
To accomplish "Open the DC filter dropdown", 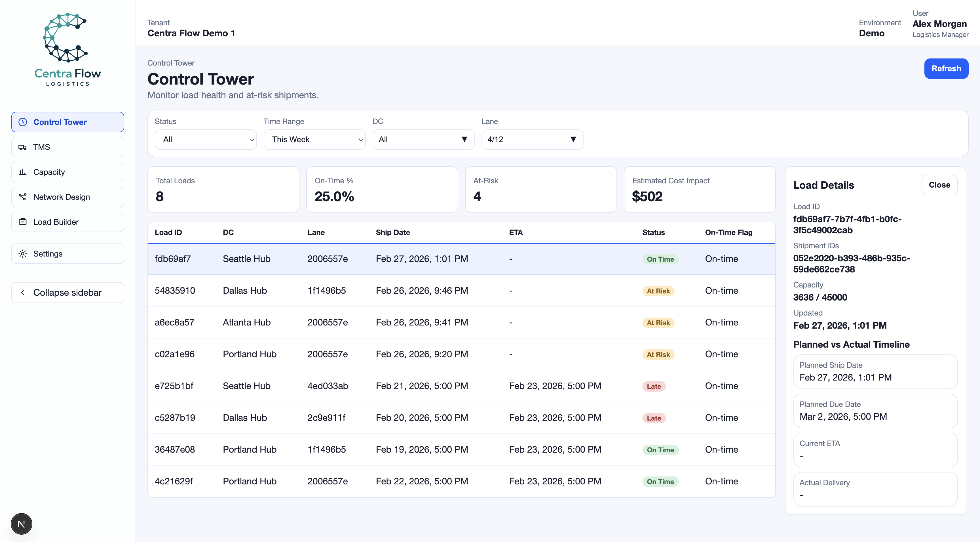I will 423,140.
